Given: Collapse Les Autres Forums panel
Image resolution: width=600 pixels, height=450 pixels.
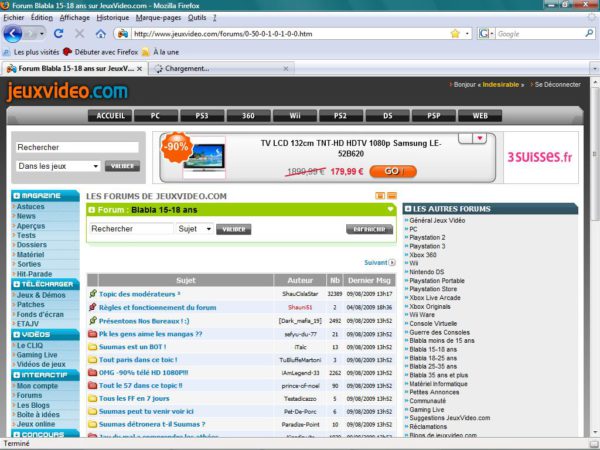Looking at the screenshot, I should (408, 209).
